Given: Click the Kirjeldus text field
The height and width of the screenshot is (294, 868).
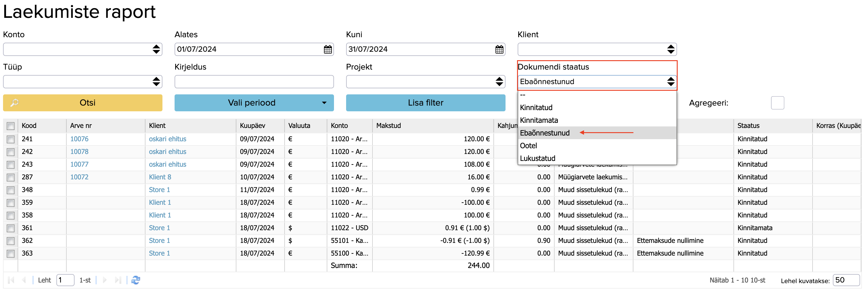Looking at the screenshot, I should pyautogui.click(x=254, y=82).
